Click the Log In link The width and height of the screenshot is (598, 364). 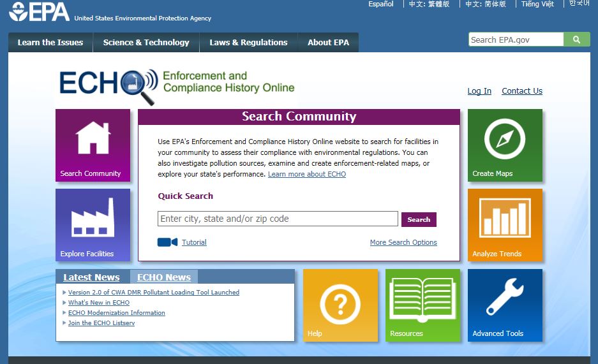tap(479, 91)
